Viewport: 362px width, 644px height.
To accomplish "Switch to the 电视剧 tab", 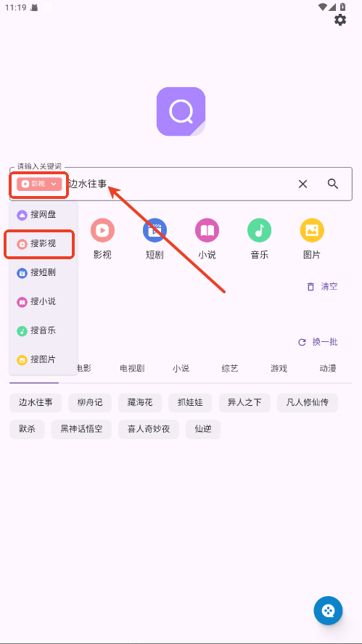I will 132,368.
